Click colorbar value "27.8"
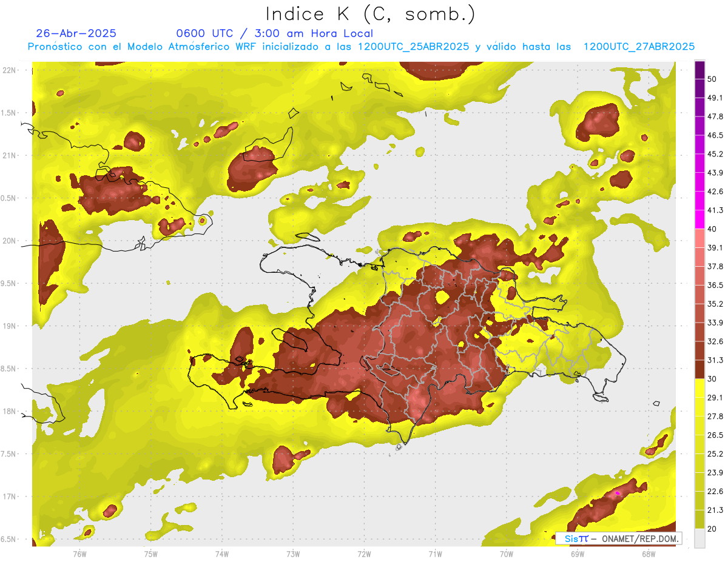Image resolution: width=728 pixels, height=562 pixels. [x=715, y=416]
